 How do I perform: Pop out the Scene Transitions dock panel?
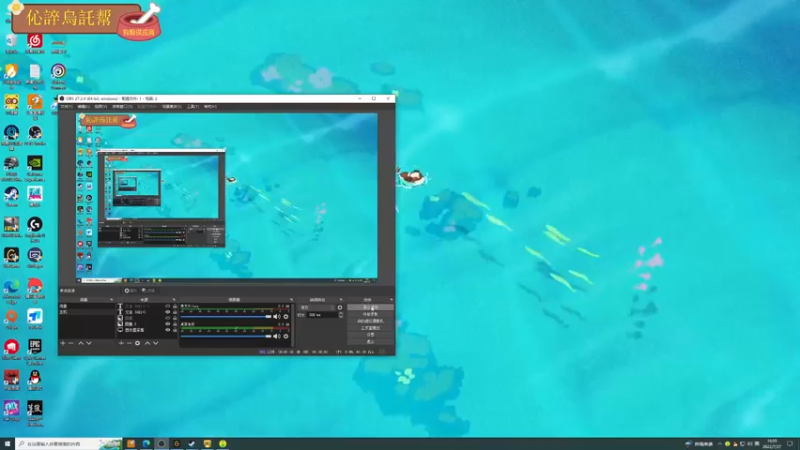(x=341, y=299)
